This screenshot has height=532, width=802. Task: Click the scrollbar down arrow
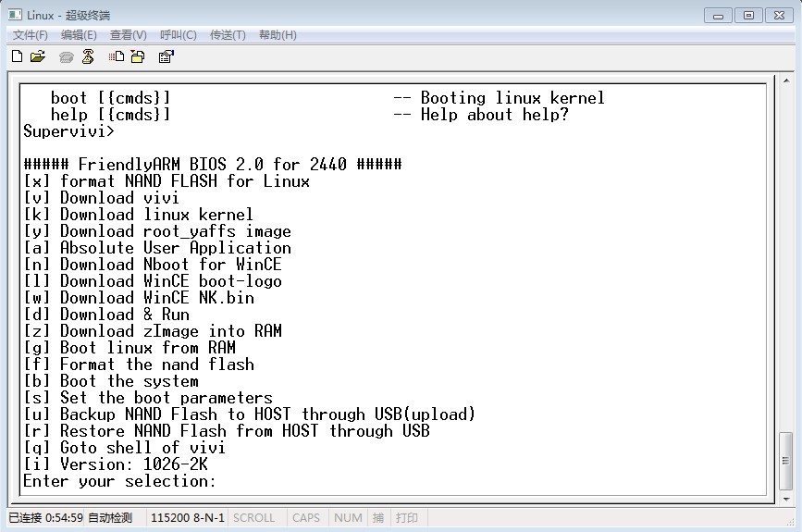click(x=785, y=500)
